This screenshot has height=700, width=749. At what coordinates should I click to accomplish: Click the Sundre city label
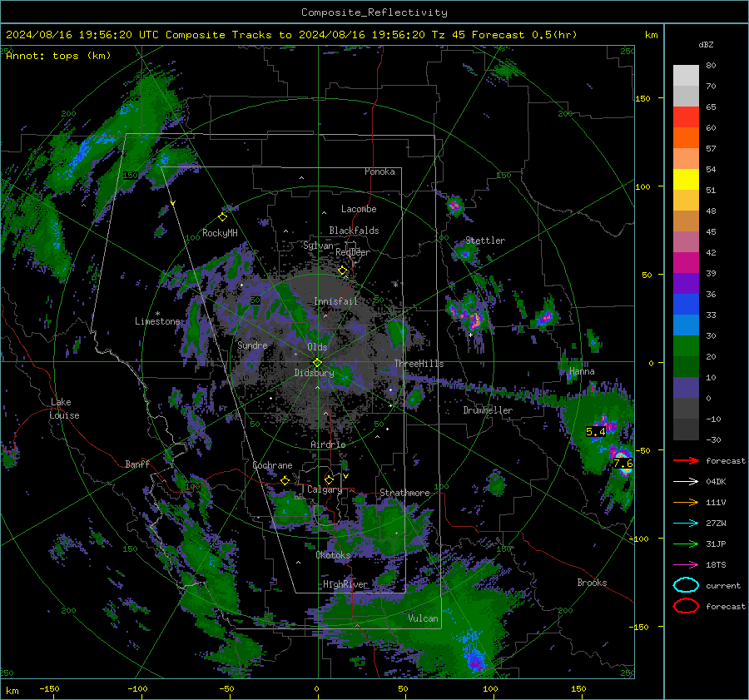tap(252, 345)
